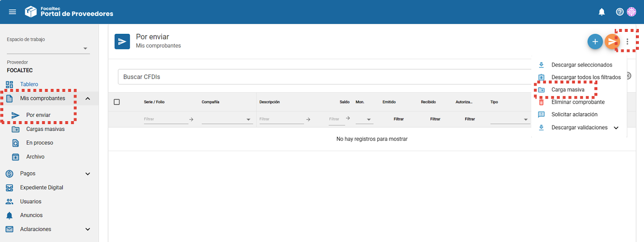This screenshot has width=644, height=242.
Task: Select Descargar validaciones menu option
Action: point(580,128)
